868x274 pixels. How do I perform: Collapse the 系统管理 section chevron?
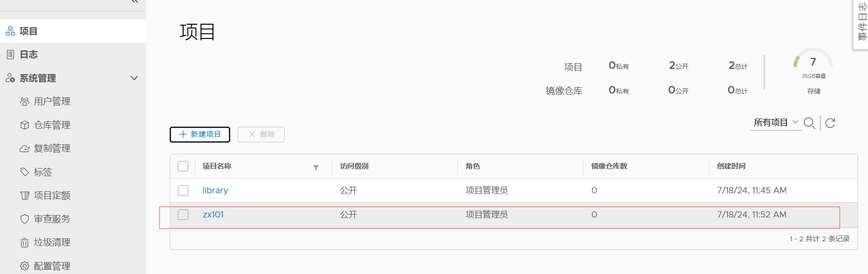(x=134, y=78)
